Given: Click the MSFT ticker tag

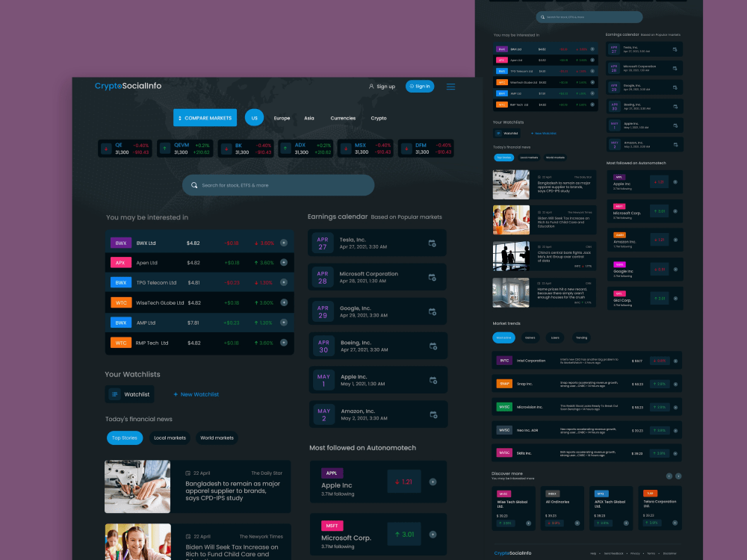Looking at the screenshot, I should [x=332, y=525].
